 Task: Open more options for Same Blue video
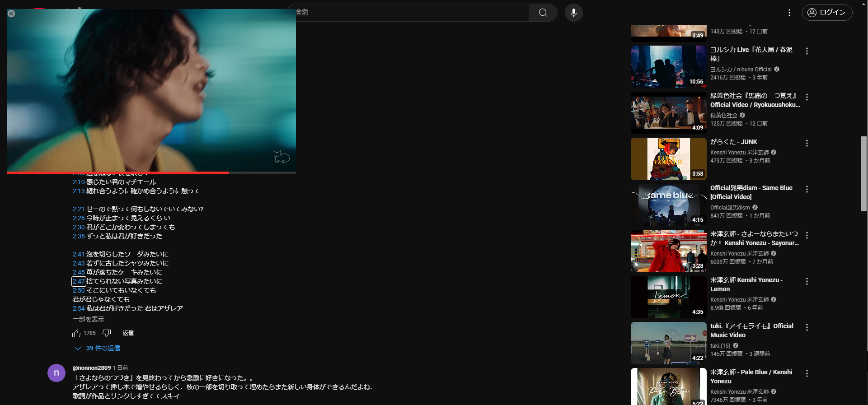coord(807,189)
